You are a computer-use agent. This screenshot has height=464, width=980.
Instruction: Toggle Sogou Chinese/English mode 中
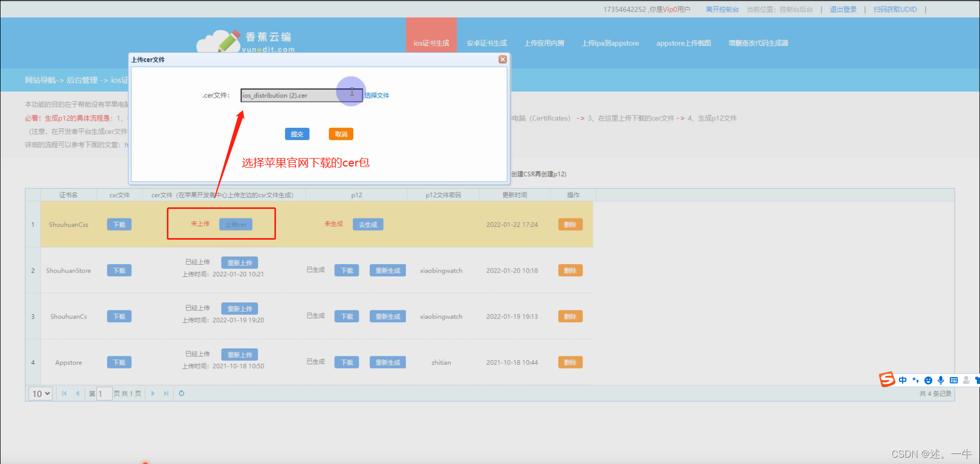903,380
